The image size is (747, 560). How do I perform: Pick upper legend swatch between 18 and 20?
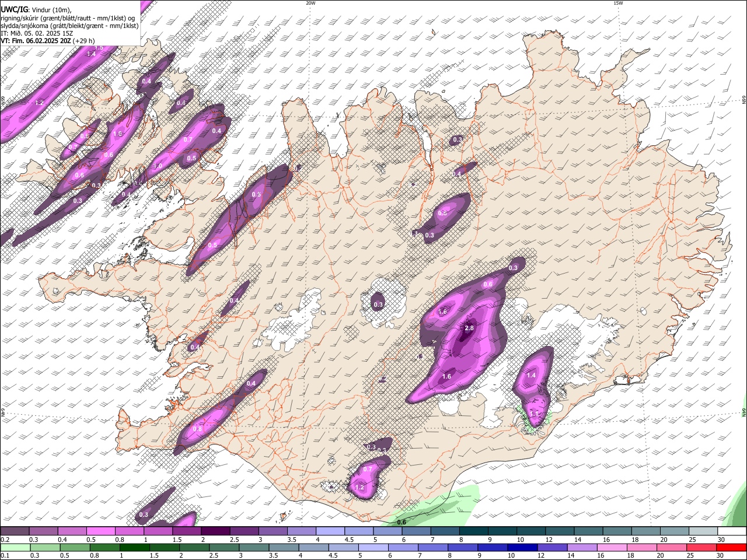pyautogui.click(x=646, y=531)
